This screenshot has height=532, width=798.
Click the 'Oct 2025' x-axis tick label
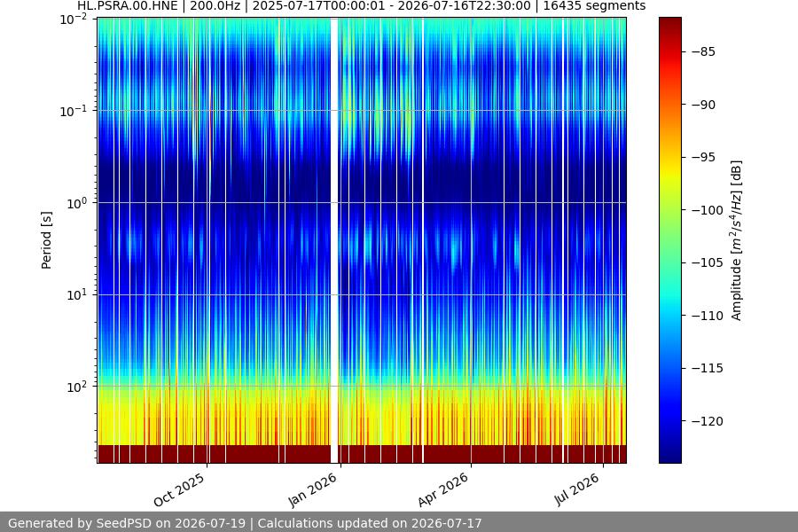[179, 489]
